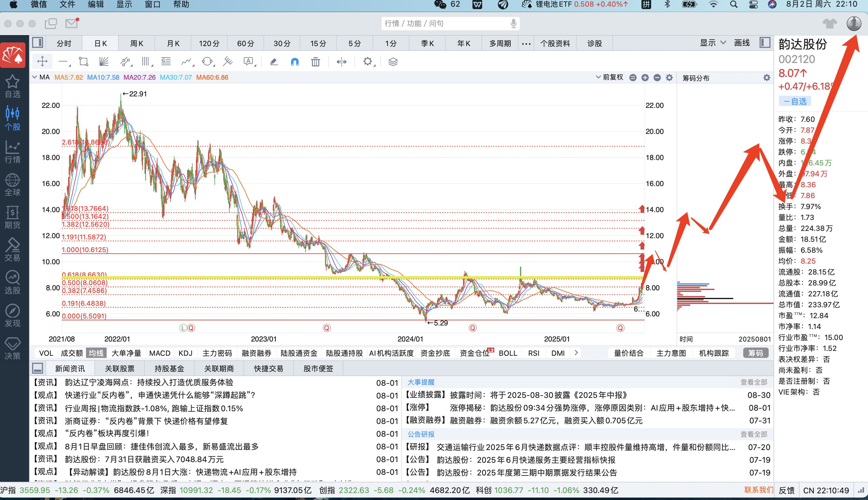Click the eraser tool icon
868x500 pixels.
[274, 62]
